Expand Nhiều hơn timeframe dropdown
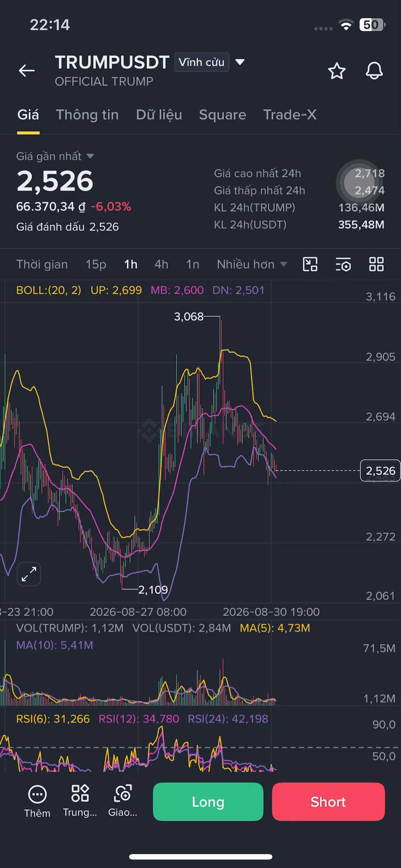The height and width of the screenshot is (868, 401). [x=252, y=264]
